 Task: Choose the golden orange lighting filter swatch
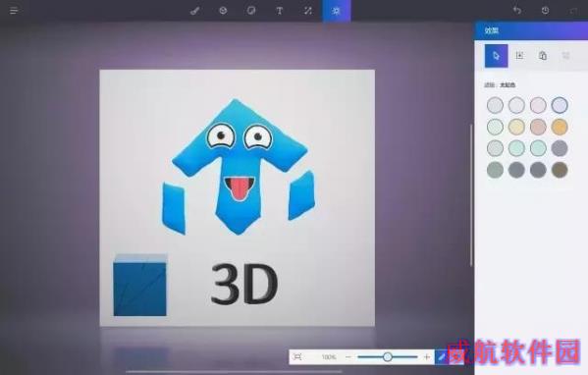pyautogui.click(x=560, y=127)
